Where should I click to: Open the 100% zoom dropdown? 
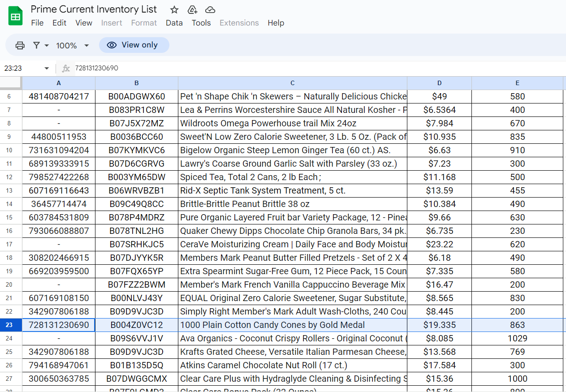[x=73, y=45]
